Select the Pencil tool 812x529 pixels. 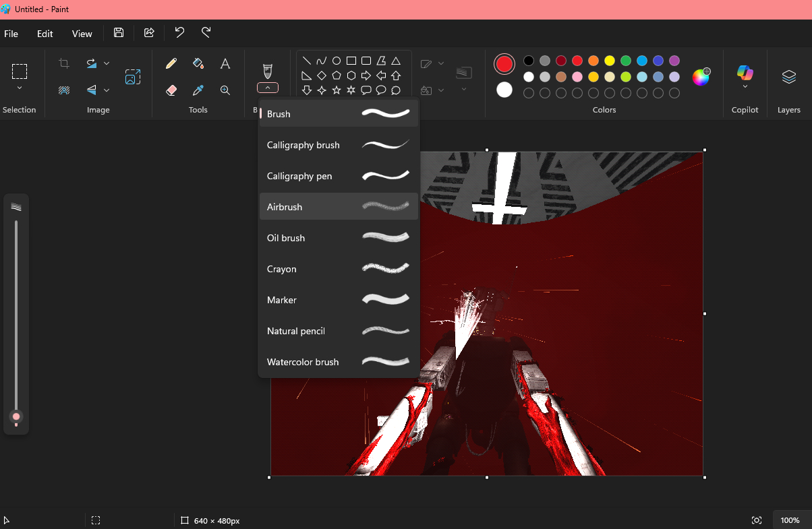click(171, 63)
